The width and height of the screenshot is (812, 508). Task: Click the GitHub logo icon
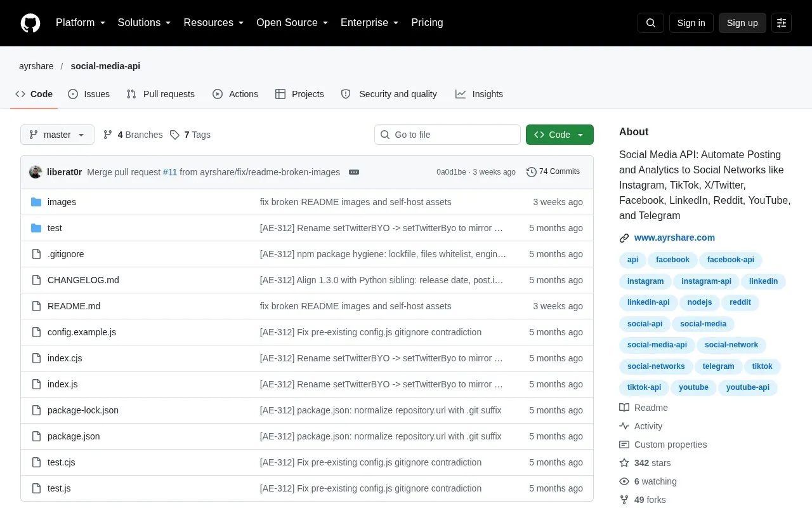click(x=30, y=23)
